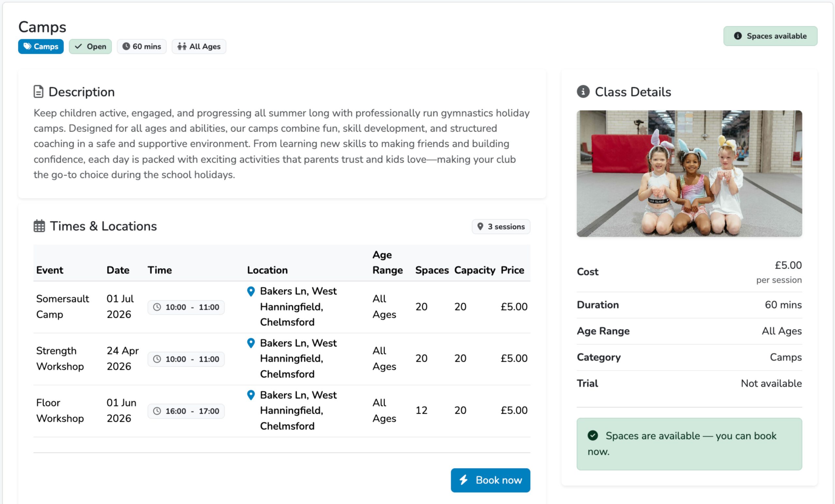Click the clock icon beside 60 mins
The height and width of the screenshot is (504, 835).
(x=126, y=46)
